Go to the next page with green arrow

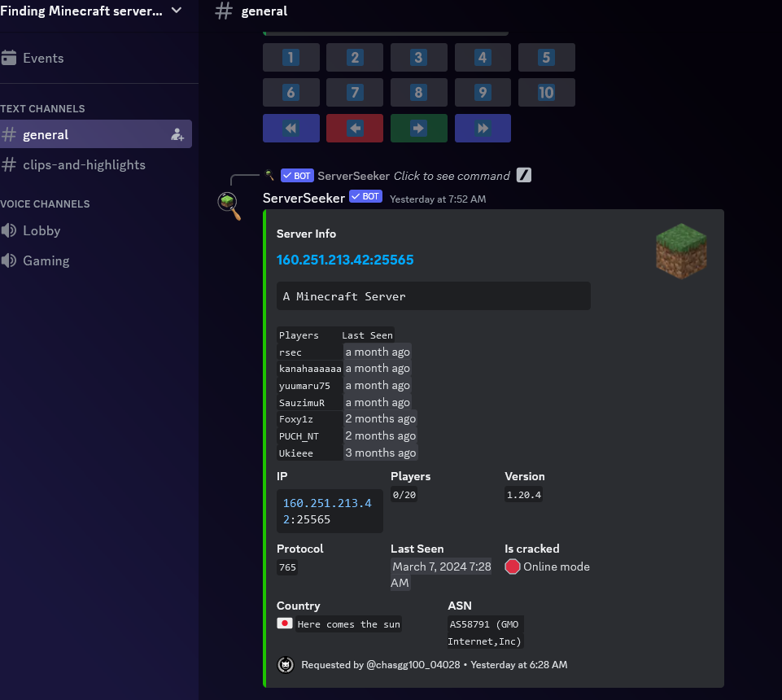coord(418,129)
